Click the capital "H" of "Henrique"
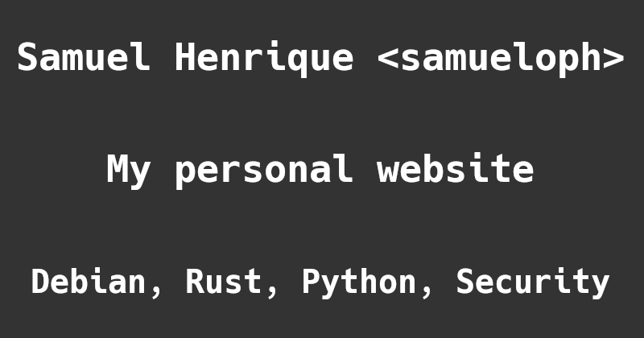The image size is (644, 338). 185,57
